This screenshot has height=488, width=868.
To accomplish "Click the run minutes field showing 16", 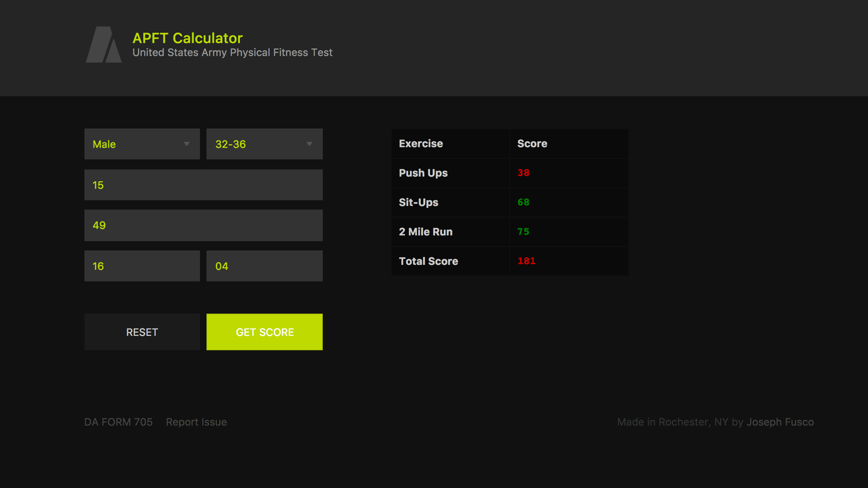I will click(142, 266).
